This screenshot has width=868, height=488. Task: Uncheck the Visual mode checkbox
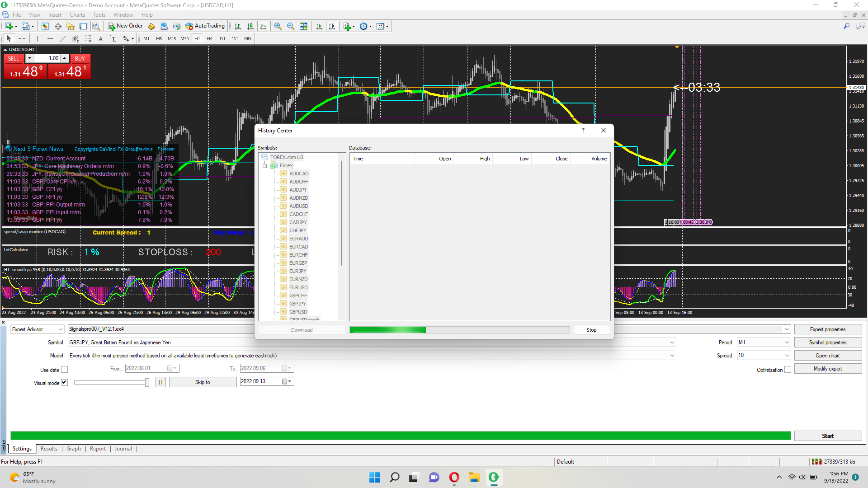(x=65, y=383)
